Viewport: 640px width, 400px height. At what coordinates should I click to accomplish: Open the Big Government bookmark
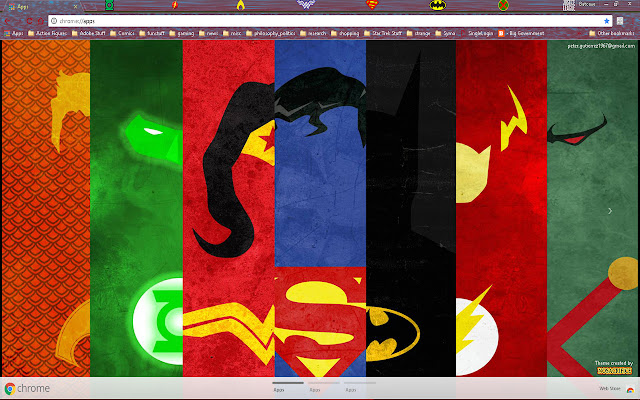point(521,33)
